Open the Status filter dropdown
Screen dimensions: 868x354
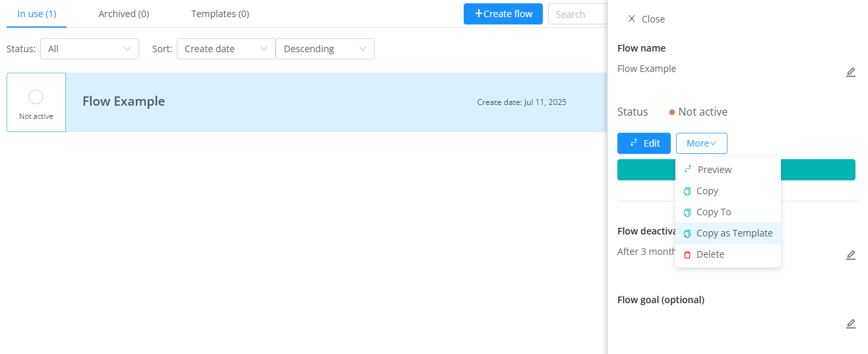point(89,49)
